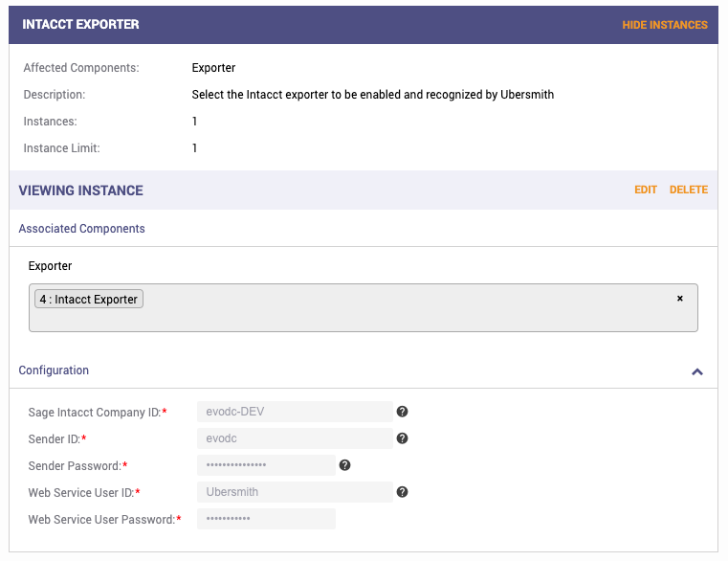Click the 'VIEWING INSTANCE' heading
Image resolution: width=728 pixels, height=561 pixels.
(x=80, y=191)
